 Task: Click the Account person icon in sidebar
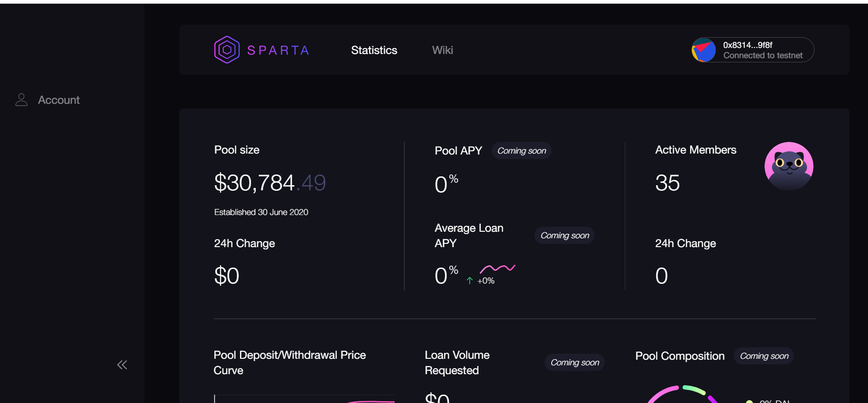pos(21,100)
